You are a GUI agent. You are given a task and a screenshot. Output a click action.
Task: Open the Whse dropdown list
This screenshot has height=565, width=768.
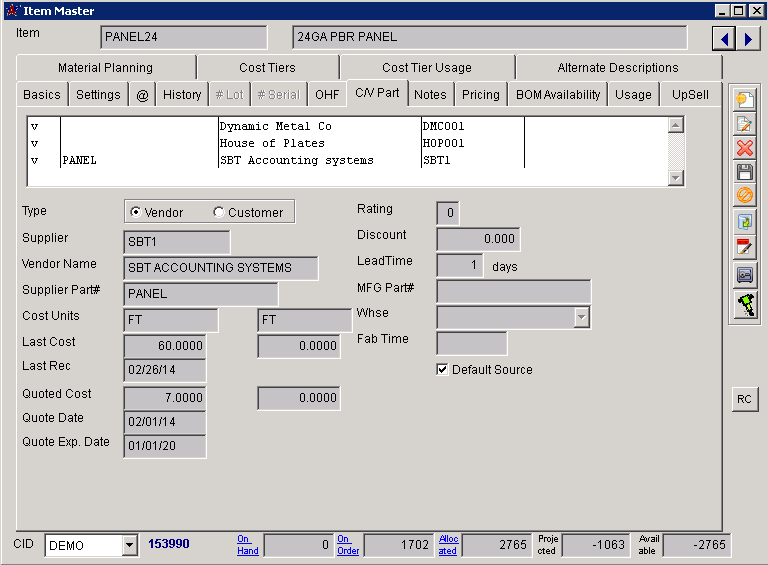(x=581, y=317)
